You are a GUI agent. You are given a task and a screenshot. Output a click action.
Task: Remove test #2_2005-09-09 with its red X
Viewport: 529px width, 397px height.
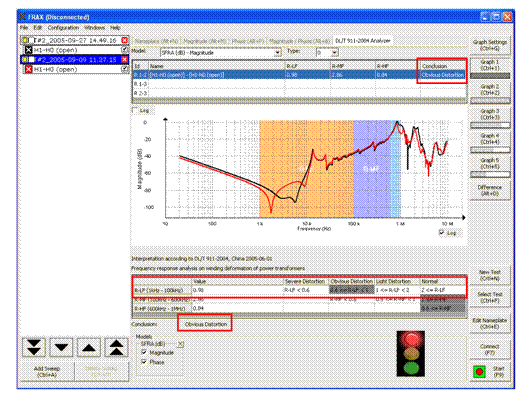pyautogui.click(x=124, y=60)
